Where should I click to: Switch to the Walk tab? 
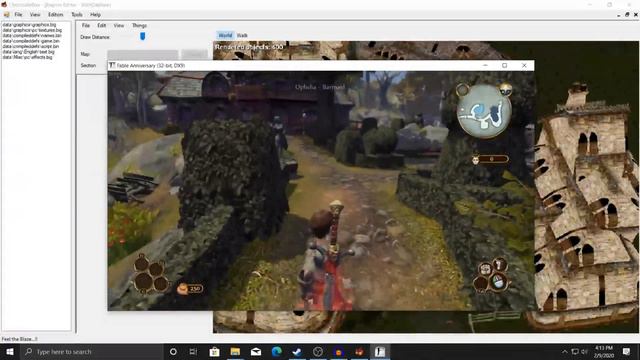pyautogui.click(x=242, y=36)
